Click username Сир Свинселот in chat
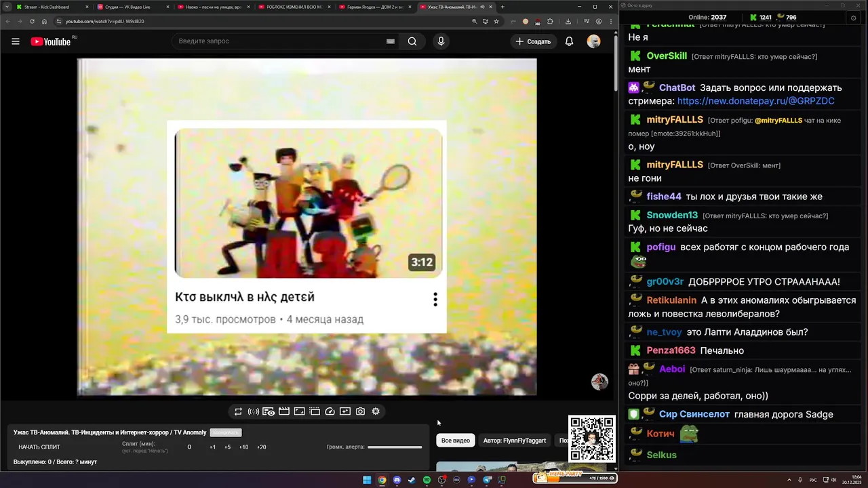868x488 pixels. pos(694,414)
